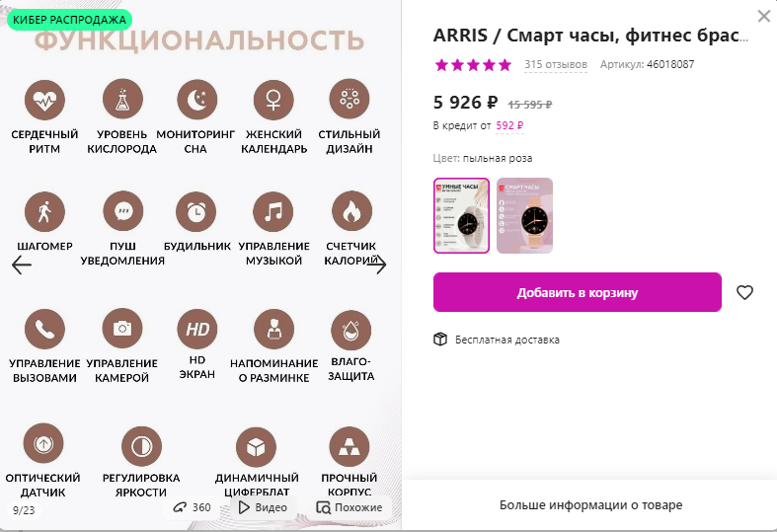
Task: Click the Шагомер pedometer icon
Action: pyautogui.click(x=44, y=211)
